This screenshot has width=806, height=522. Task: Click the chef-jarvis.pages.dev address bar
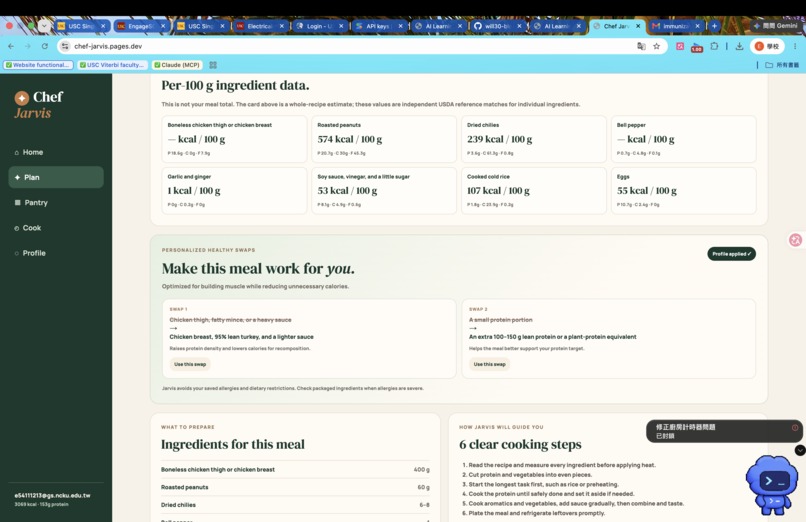(350, 46)
